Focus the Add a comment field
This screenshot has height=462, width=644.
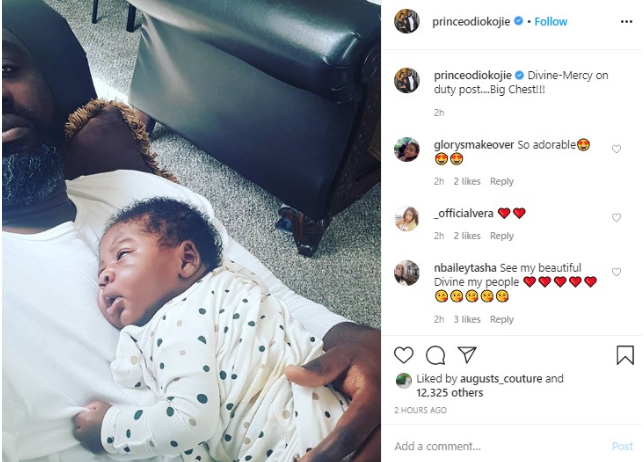499,446
